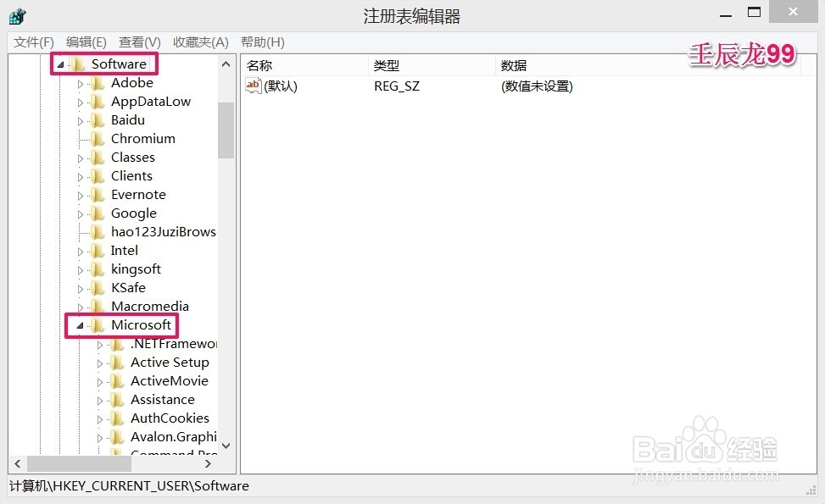
Task: Expand the ActiveMovie key arrow
Action: (99, 382)
